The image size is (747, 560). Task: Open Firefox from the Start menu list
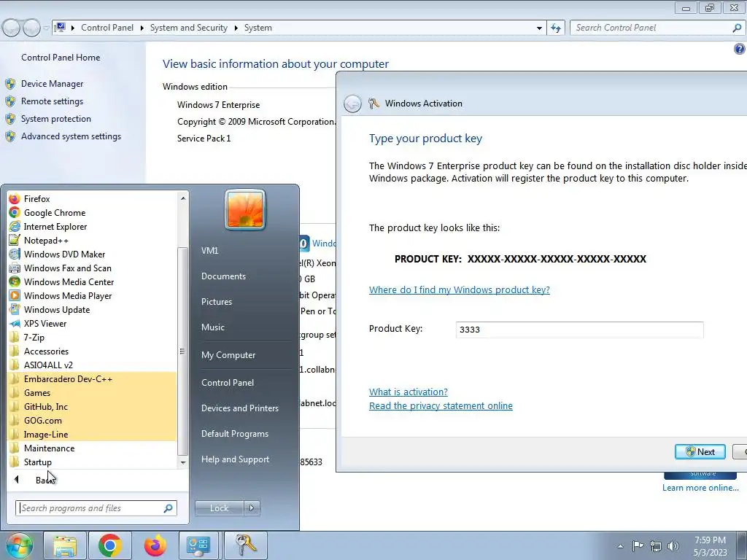pyautogui.click(x=36, y=199)
